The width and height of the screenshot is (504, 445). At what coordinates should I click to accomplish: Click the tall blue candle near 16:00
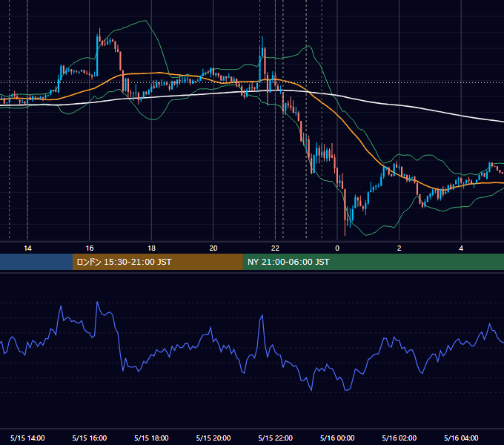[x=97, y=56]
